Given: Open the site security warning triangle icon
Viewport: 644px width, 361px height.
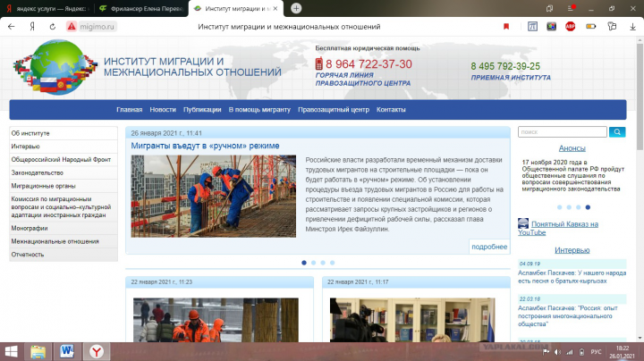Looking at the screenshot, I should (x=72, y=27).
